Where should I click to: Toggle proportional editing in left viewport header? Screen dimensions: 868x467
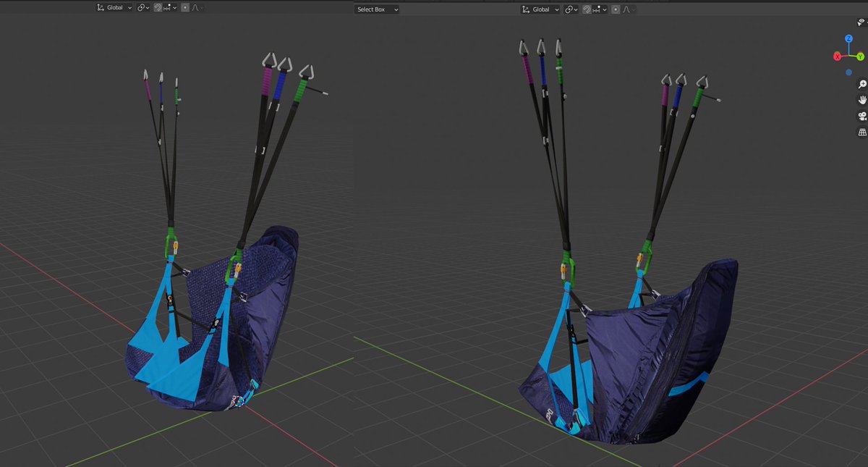(185, 8)
